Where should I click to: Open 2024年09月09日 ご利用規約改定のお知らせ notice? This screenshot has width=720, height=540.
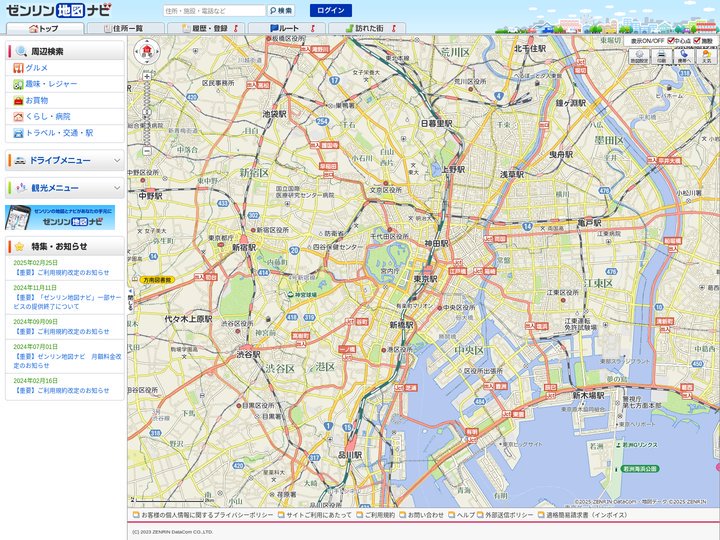click(61, 332)
